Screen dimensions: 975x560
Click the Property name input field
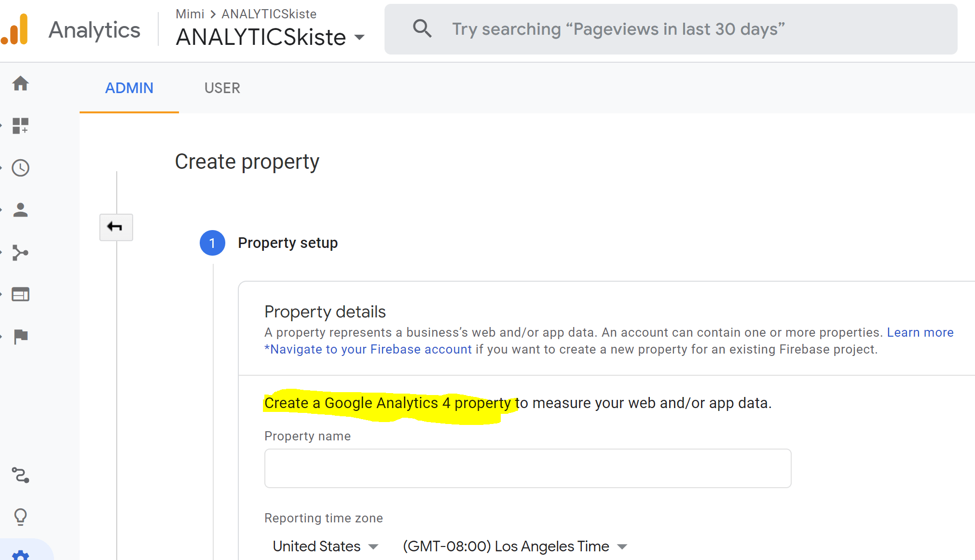(527, 468)
